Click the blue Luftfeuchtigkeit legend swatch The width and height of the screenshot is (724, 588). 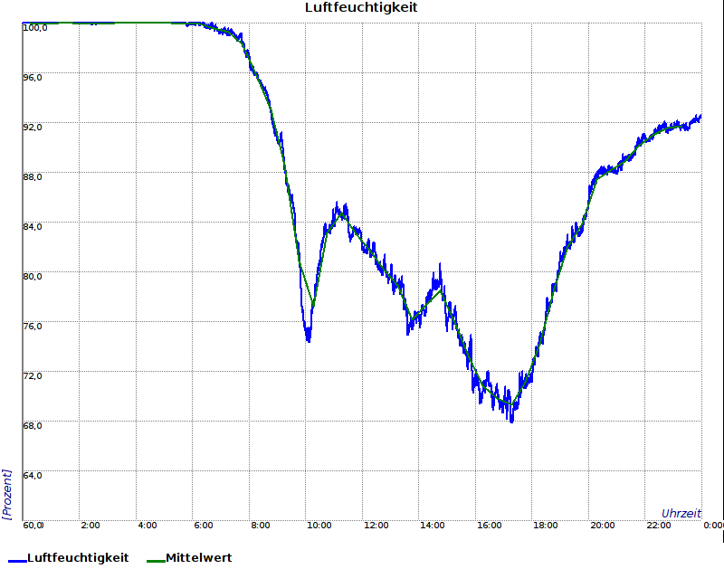[x=17, y=561]
